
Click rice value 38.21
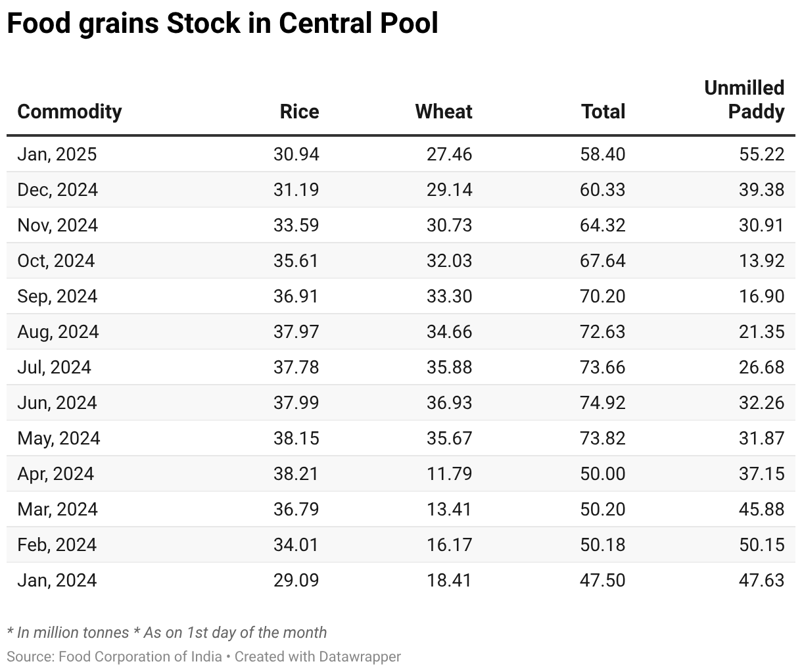point(296,473)
